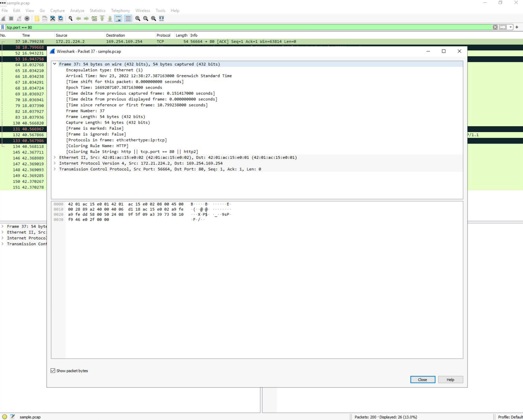523x420 pixels.
Task: Toggle auto-scroll during live capture icon
Action: pos(118,19)
